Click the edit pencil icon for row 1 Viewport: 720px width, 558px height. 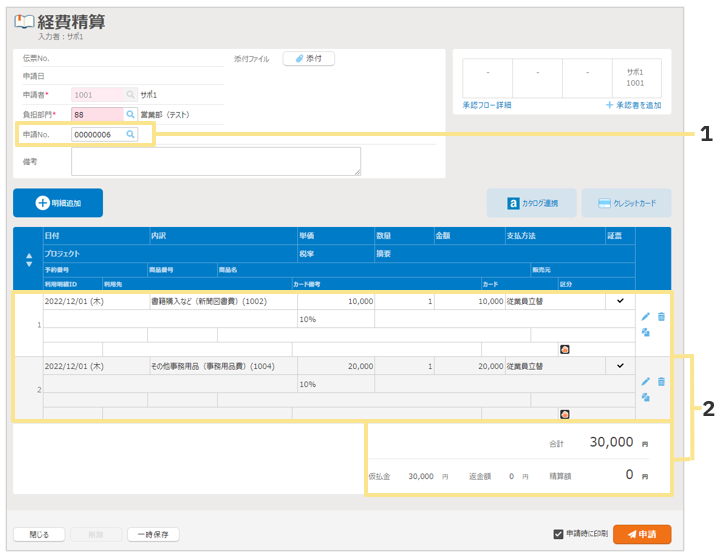646,317
